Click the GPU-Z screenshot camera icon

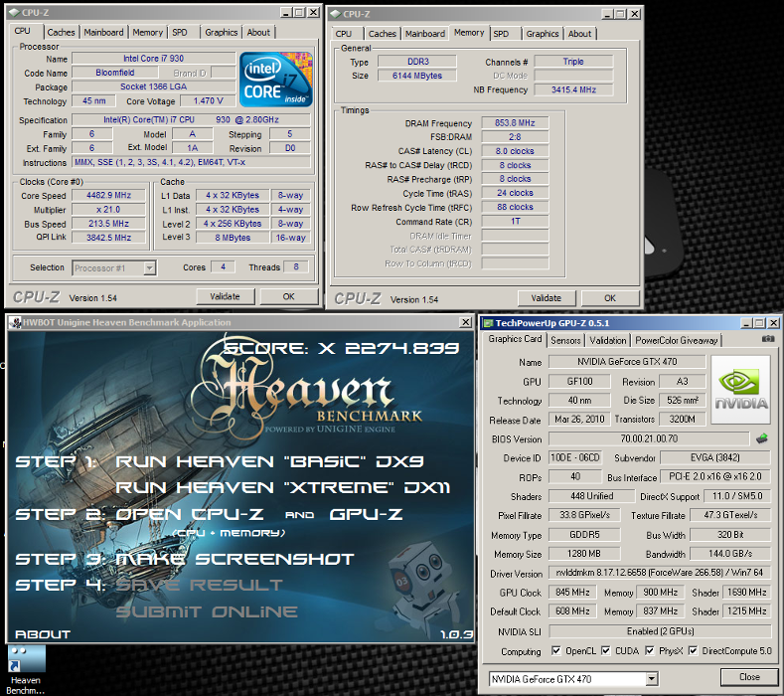point(768,339)
